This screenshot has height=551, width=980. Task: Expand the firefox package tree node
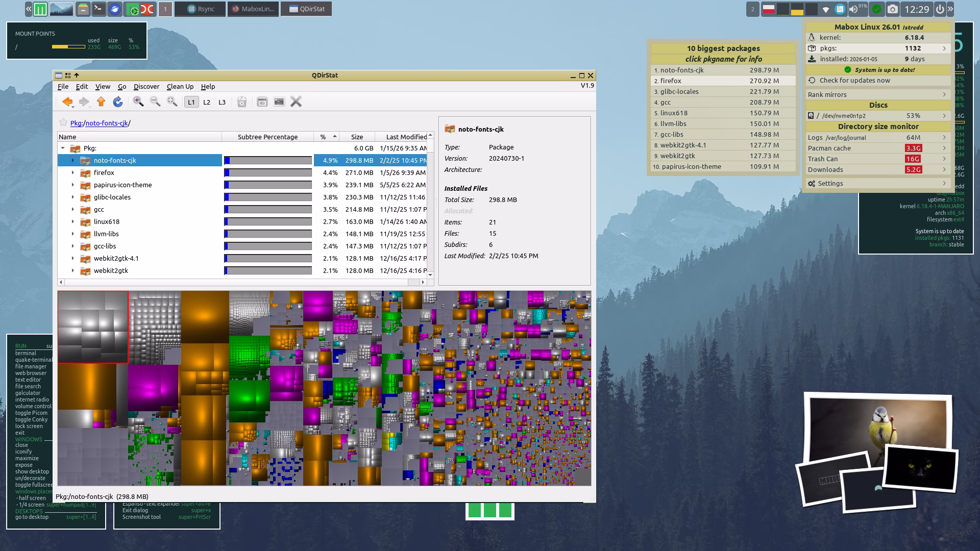click(x=72, y=172)
